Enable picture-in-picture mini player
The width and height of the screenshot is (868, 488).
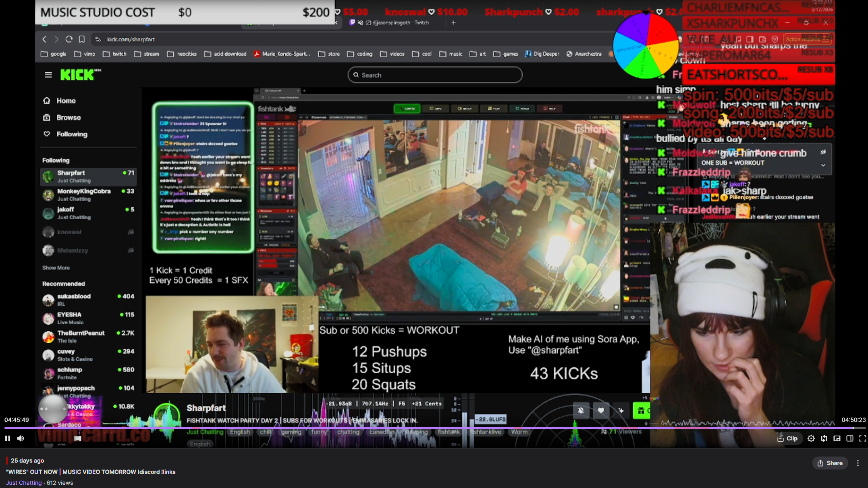click(837, 438)
